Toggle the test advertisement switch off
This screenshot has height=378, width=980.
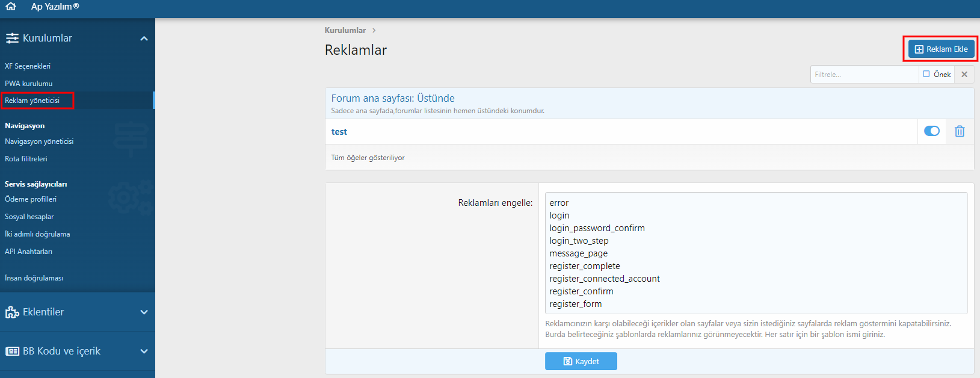(x=932, y=131)
